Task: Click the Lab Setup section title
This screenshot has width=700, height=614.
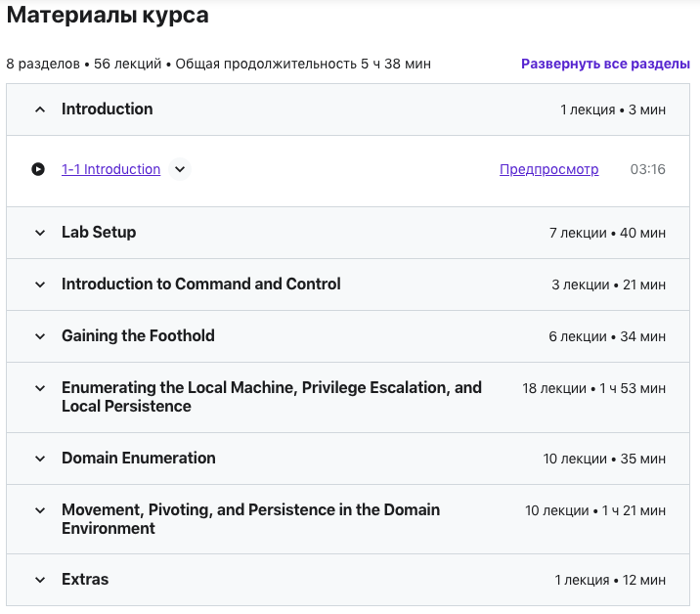Action: [99, 233]
